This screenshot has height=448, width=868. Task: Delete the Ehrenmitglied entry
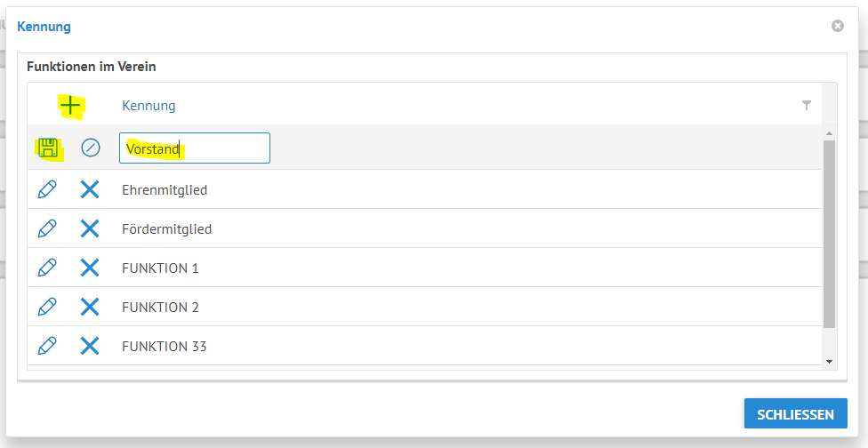pos(90,189)
